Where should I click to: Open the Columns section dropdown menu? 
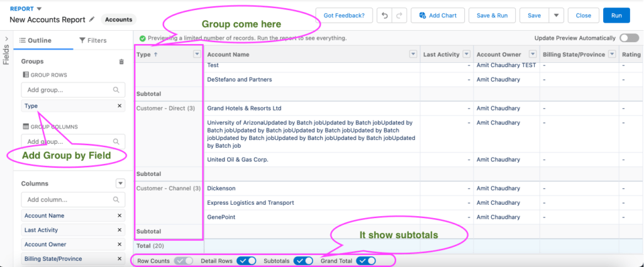(120, 183)
